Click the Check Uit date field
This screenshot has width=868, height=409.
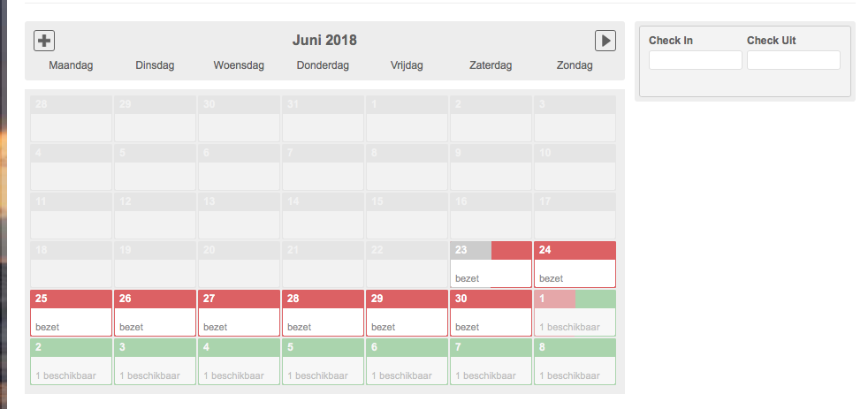tap(793, 60)
